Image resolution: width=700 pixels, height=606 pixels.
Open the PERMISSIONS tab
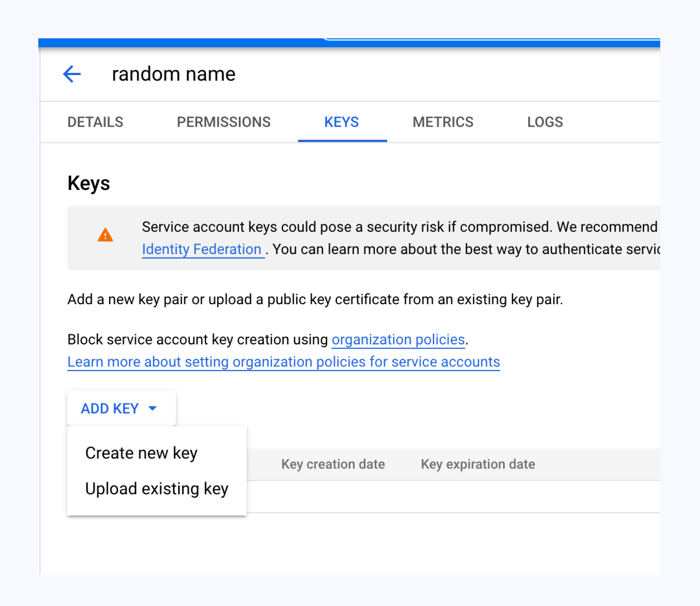tap(224, 122)
